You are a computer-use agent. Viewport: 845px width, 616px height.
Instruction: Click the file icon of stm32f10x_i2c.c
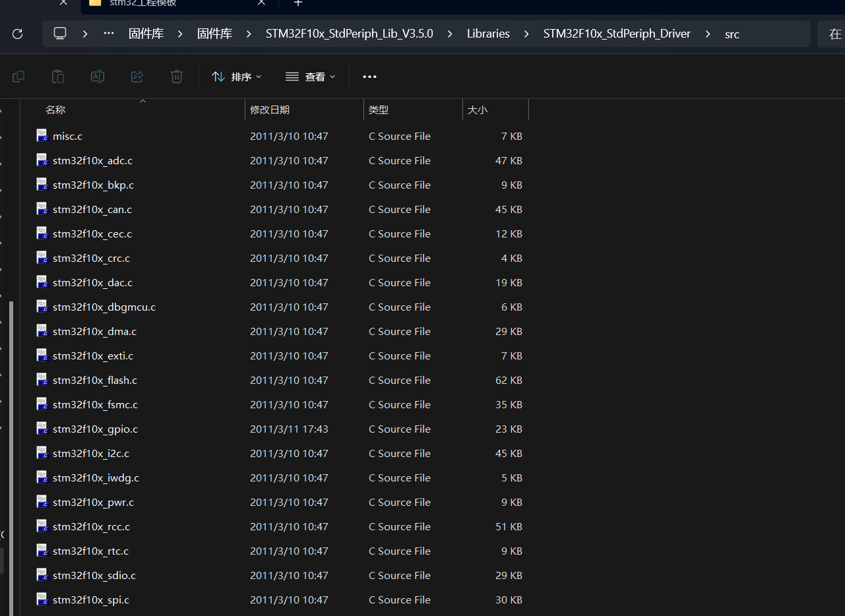point(42,453)
